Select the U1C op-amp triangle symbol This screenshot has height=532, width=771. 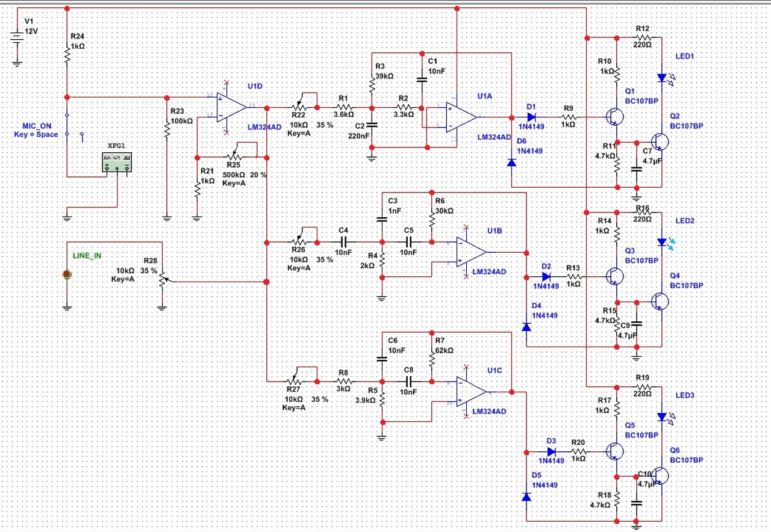pyautogui.click(x=472, y=391)
